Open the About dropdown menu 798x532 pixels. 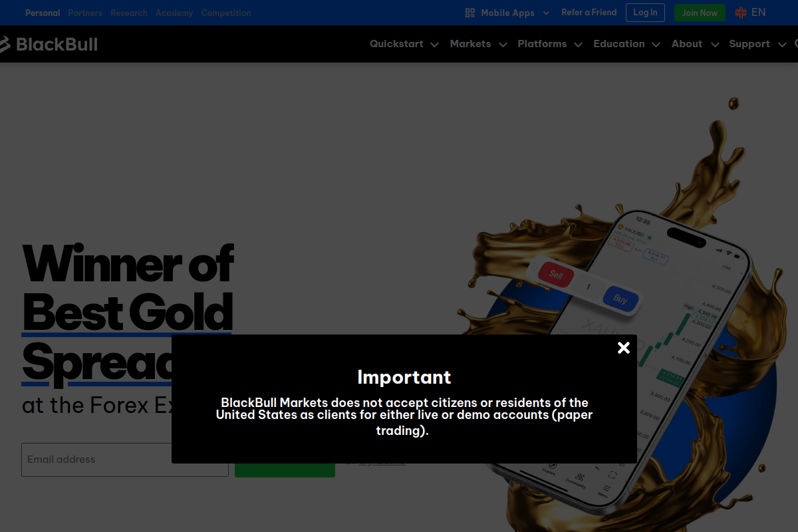695,44
